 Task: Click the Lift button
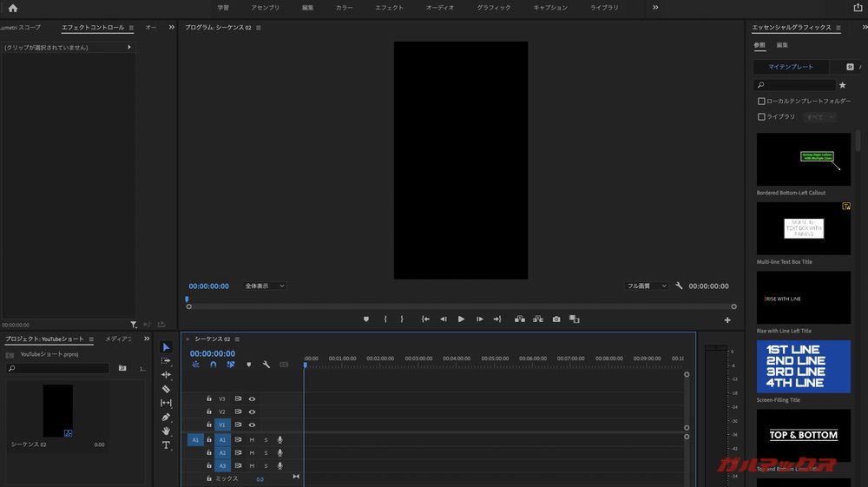(x=520, y=319)
